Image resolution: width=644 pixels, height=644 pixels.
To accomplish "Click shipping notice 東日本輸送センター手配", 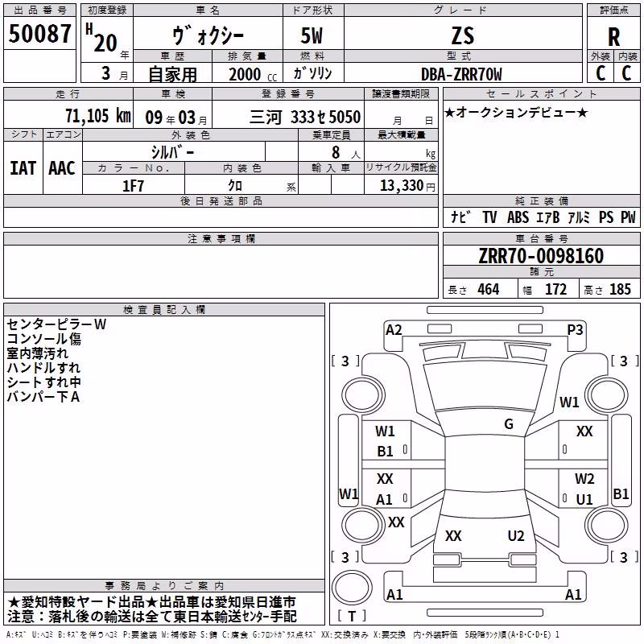I will (x=235, y=617).
